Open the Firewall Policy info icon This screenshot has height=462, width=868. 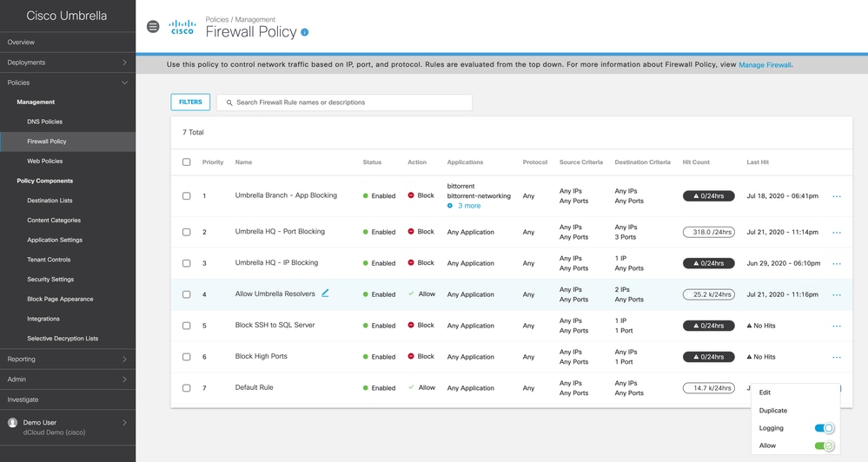pos(304,33)
